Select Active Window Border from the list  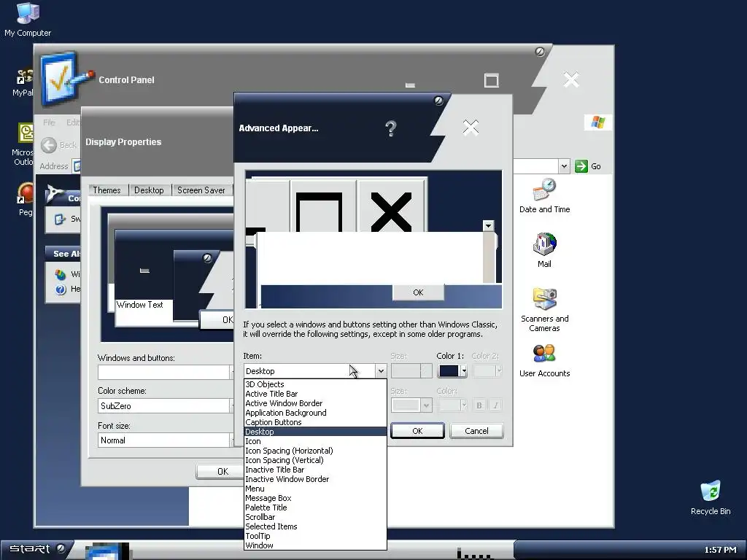pyautogui.click(x=315, y=403)
